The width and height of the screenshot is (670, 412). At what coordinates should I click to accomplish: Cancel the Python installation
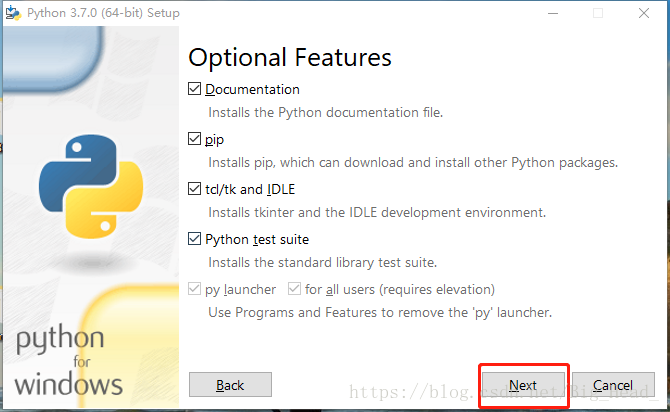point(613,385)
